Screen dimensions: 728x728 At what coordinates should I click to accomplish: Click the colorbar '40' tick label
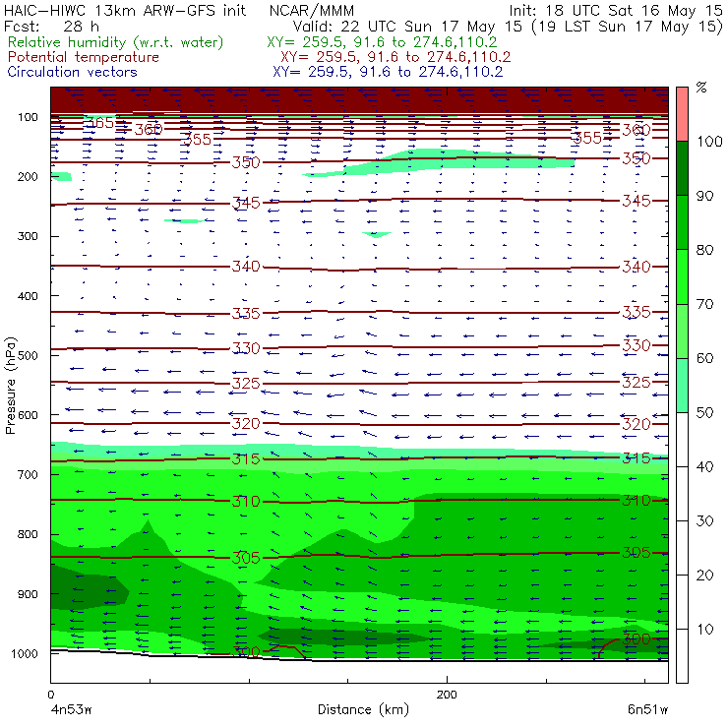coord(704,467)
